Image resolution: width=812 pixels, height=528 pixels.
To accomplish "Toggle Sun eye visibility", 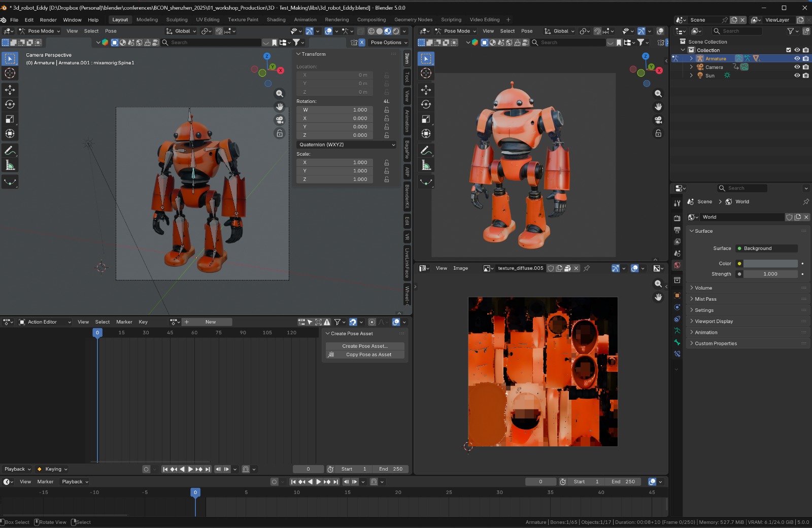I will tap(797, 76).
